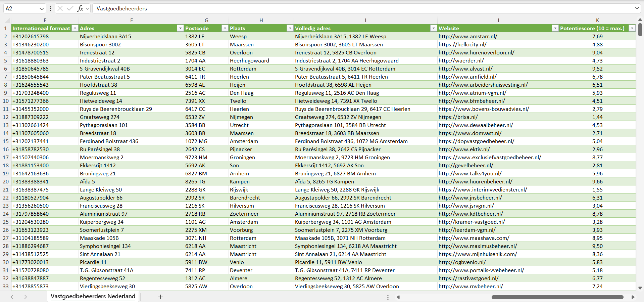The height and width of the screenshot is (302, 644).
Task: Add a new sheet with plus icon
Action: (160, 297)
